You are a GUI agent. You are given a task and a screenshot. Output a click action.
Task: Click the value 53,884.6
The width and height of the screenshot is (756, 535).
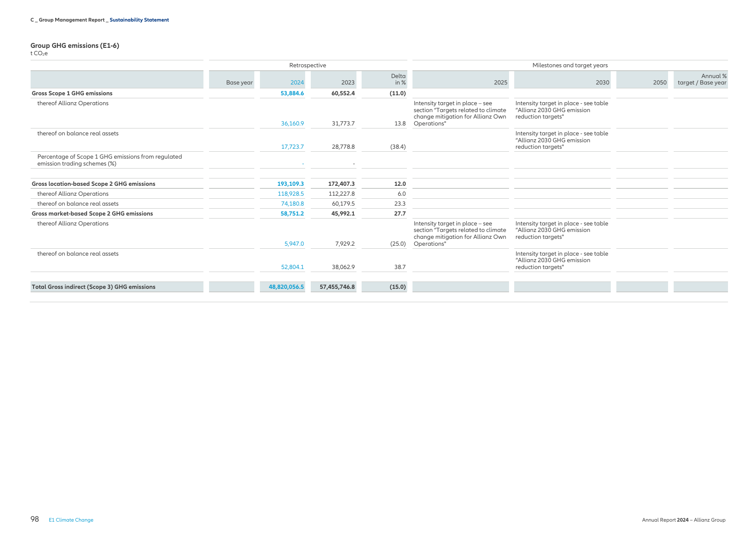(292, 94)
